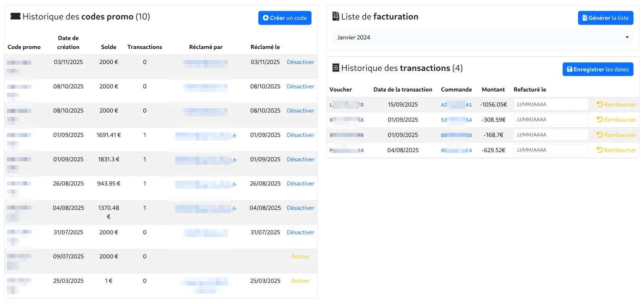Focus the date input for the -629.52€ transaction
This screenshot has width=644, height=304.
pyautogui.click(x=550, y=150)
